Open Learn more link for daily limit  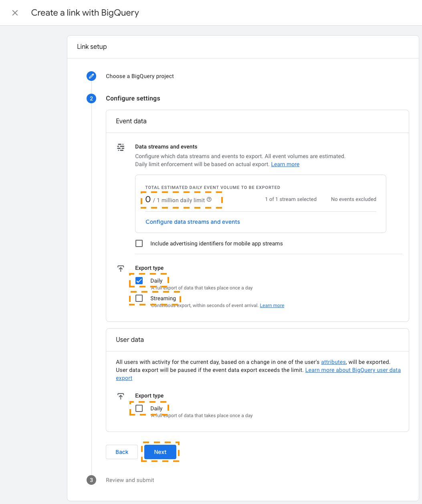coord(285,164)
